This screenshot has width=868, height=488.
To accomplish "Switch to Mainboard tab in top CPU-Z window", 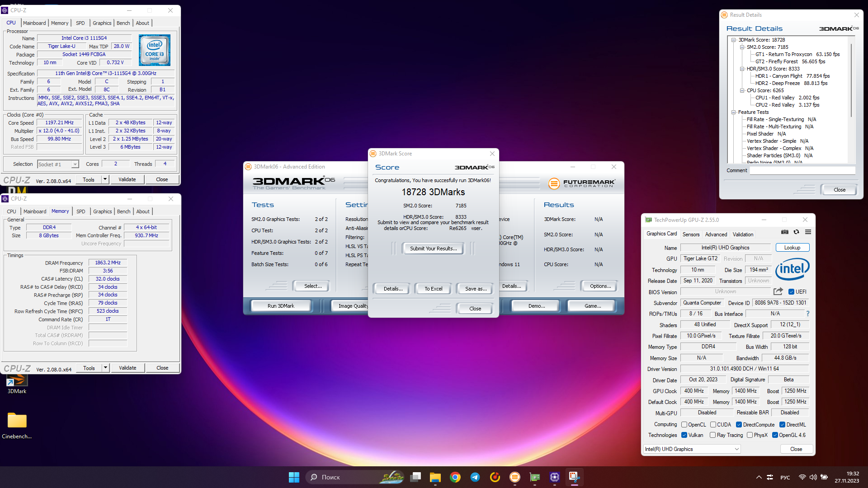I will (x=34, y=23).
